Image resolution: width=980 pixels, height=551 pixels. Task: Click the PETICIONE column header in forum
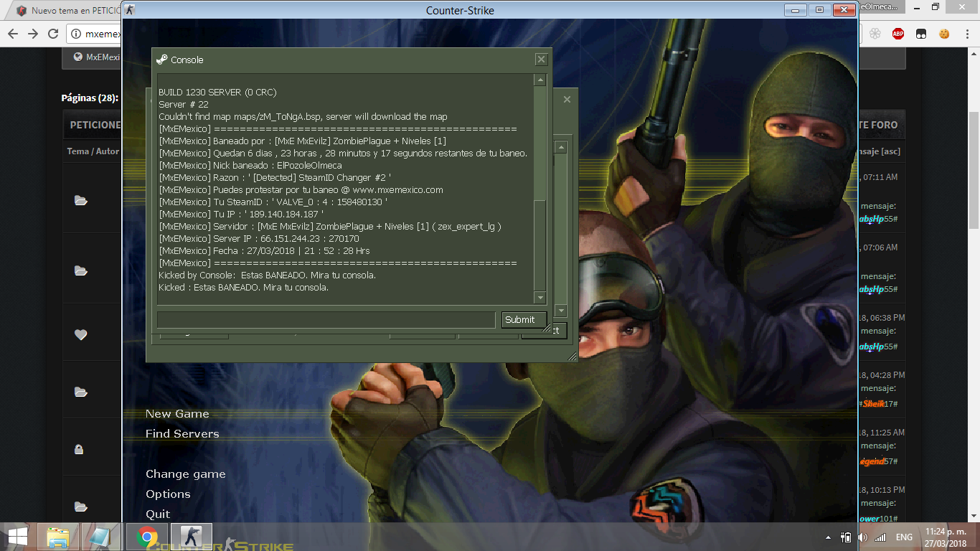tap(95, 125)
